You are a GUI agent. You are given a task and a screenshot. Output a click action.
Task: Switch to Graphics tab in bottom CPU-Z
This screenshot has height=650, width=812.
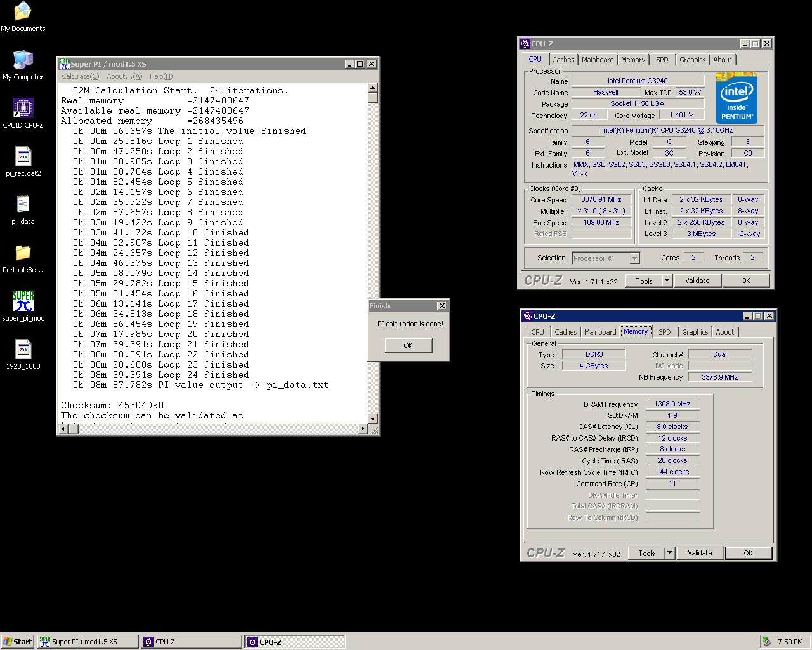pos(695,332)
